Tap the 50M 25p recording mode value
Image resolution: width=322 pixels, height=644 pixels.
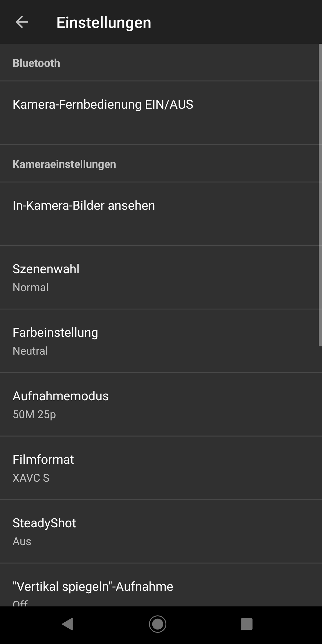click(x=34, y=415)
